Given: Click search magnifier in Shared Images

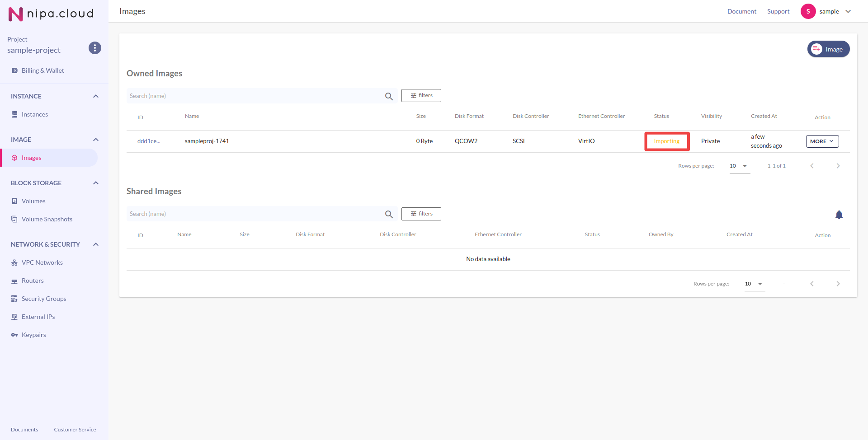Looking at the screenshot, I should pos(389,214).
